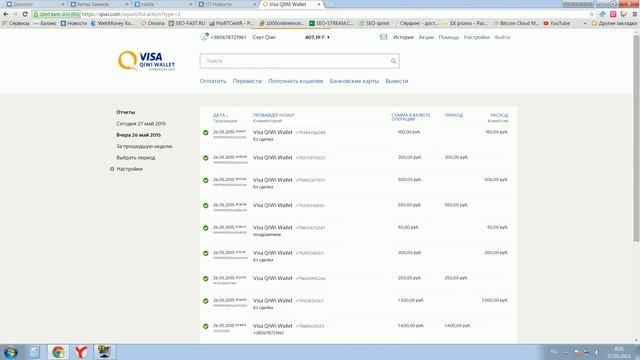Open the YouTube bookmark

557,23
